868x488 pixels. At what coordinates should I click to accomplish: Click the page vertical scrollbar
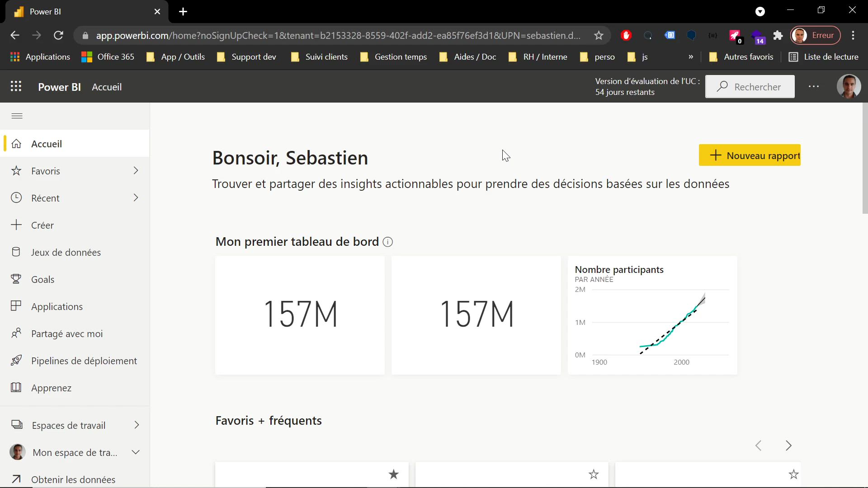tap(865, 159)
